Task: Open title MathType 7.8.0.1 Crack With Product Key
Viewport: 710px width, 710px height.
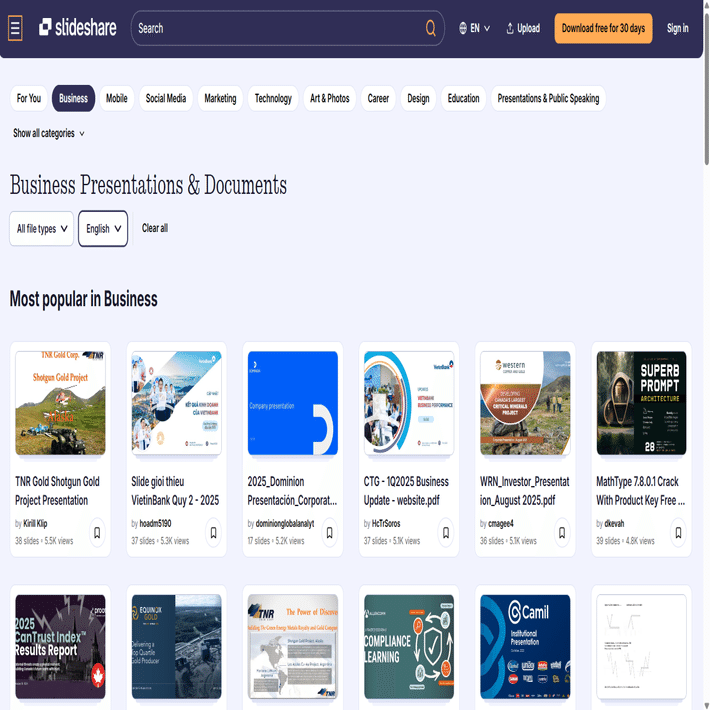Action: click(641, 491)
